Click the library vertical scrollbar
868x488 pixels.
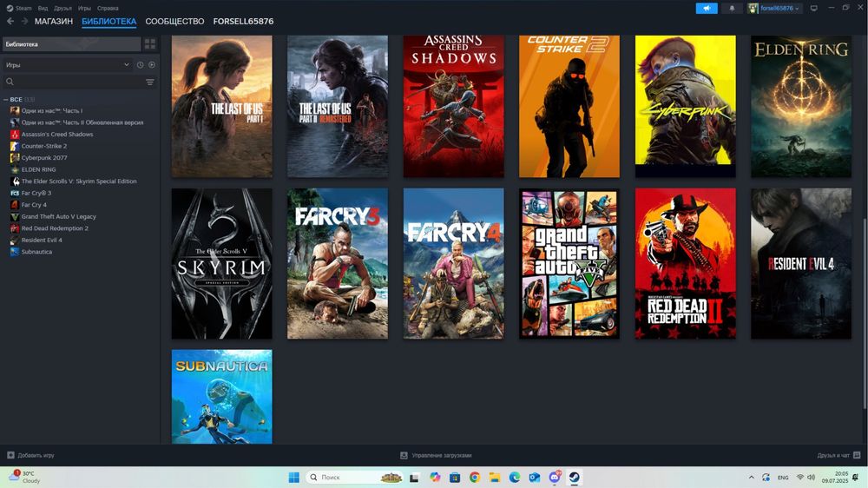click(x=865, y=313)
